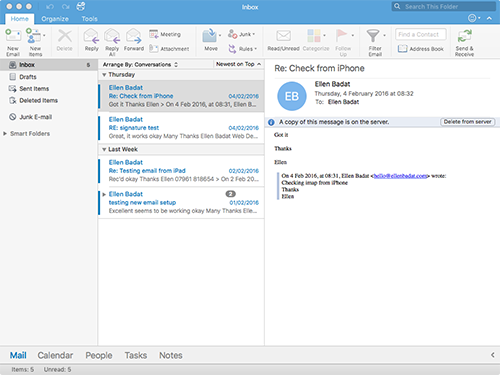Forward as Attachment
The width and height of the screenshot is (500, 375).
pyautogui.click(x=169, y=49)
